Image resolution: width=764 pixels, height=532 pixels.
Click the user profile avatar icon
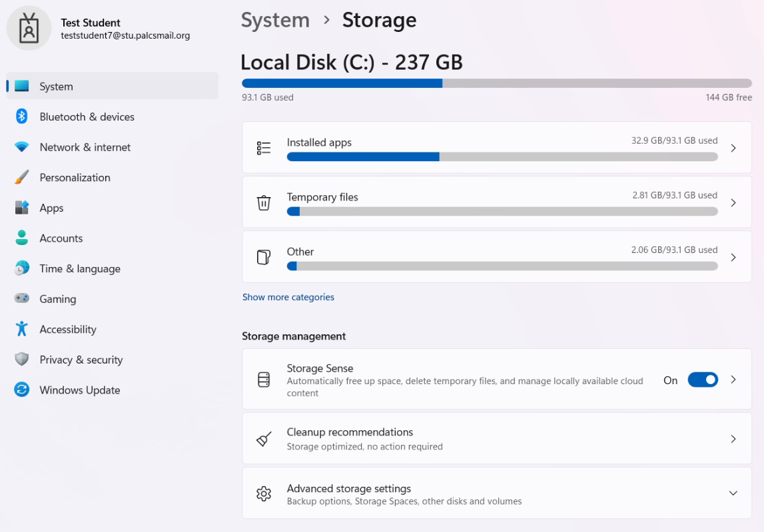(29, 28)
